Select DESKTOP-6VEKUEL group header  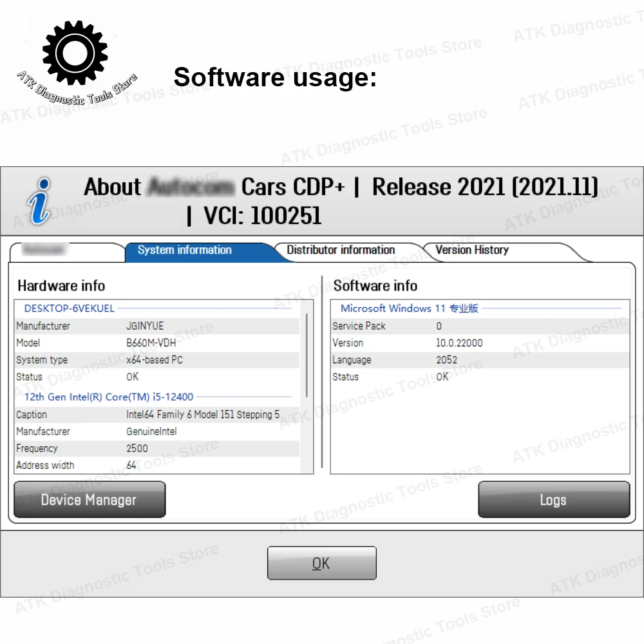click(x=69, y=308)
